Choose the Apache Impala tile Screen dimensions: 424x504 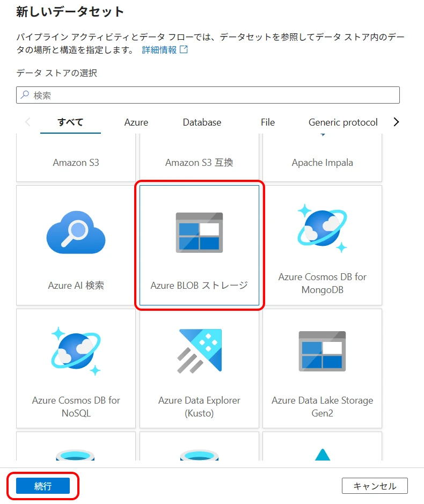pos(322,162)
